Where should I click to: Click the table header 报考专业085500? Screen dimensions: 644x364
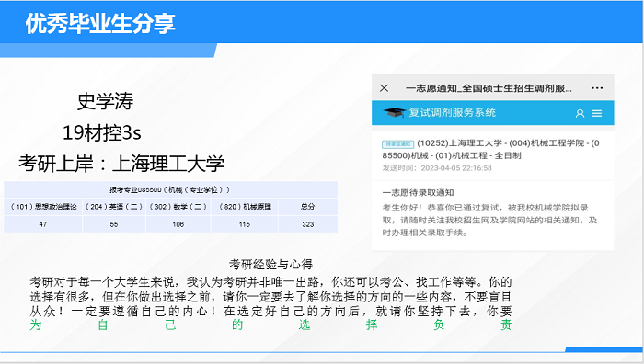coord(170,189)
